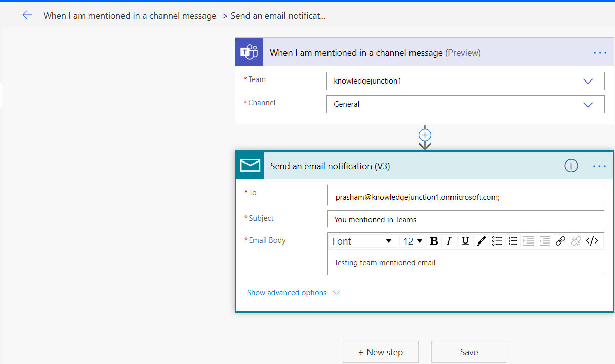615x364 pixels.
Task: Toggle bold formatting in Email Body
Action: coord(434,241)
